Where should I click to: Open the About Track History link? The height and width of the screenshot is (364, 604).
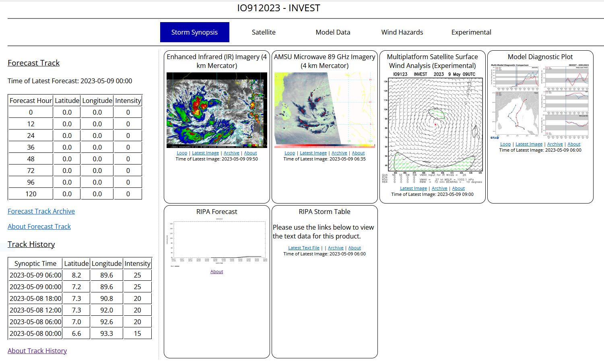[37, 351]
